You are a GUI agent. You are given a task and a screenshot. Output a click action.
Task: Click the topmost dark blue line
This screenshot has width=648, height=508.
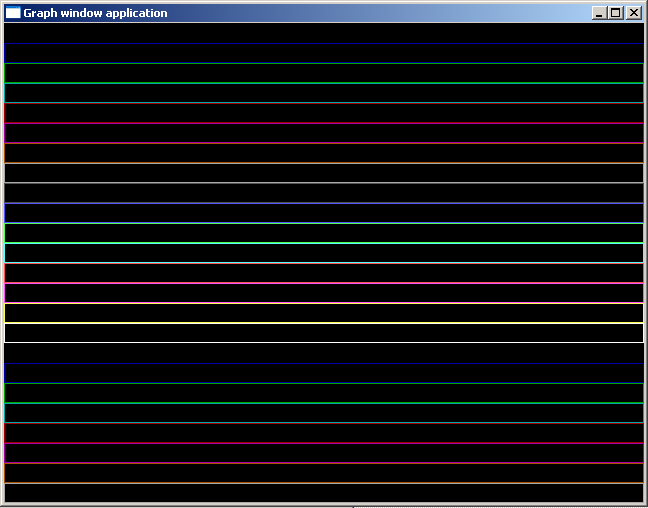[324, 63]
